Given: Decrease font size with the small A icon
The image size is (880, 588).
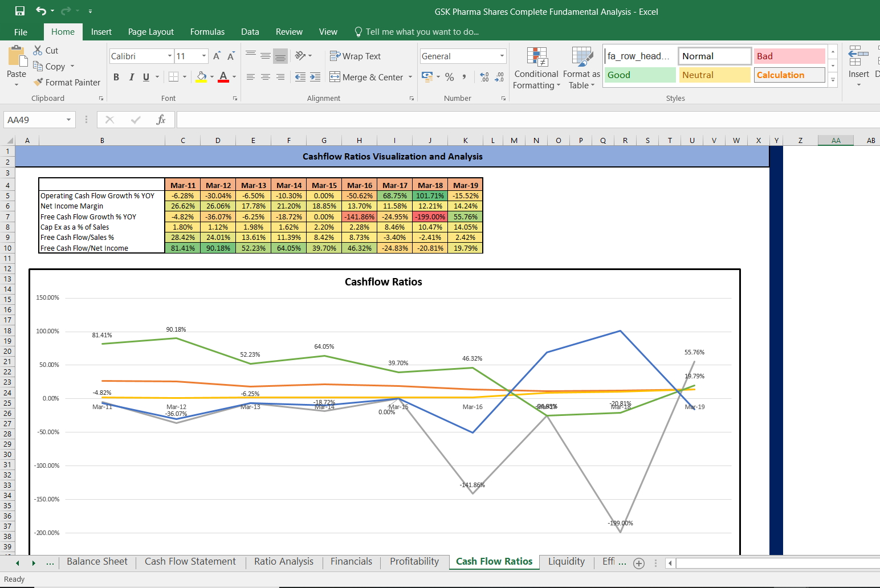Looking at the screenshot, I should 231,56.
